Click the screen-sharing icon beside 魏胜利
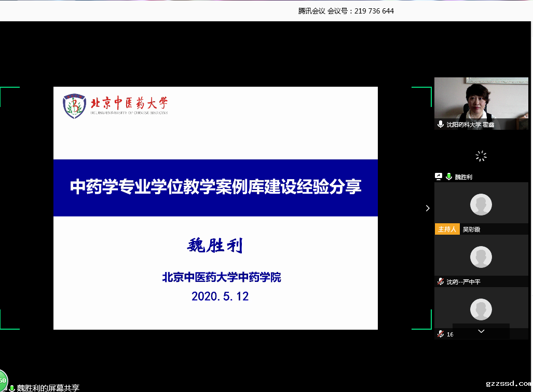The width and height of the screenshot is (533, 392). (x=439, y=177)
